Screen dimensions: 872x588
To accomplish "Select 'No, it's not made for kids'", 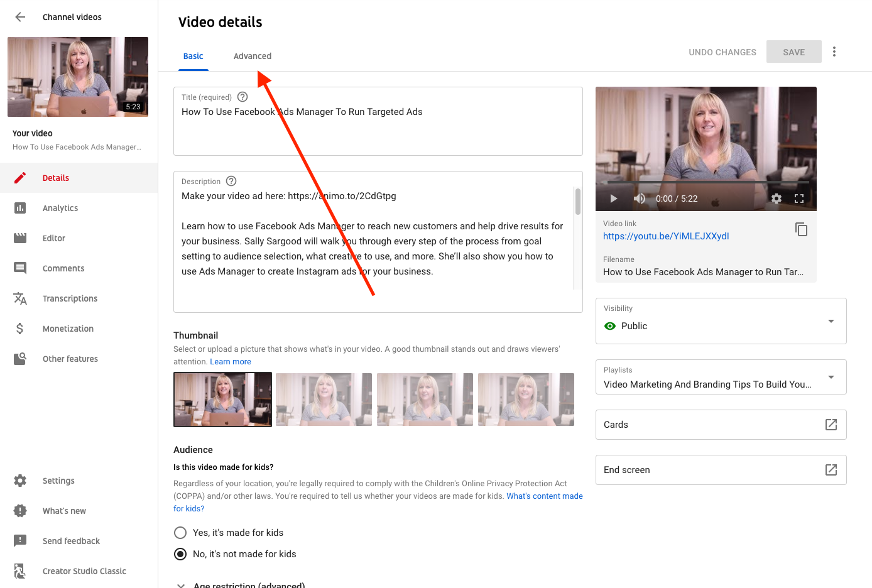I will click(180, 554).
